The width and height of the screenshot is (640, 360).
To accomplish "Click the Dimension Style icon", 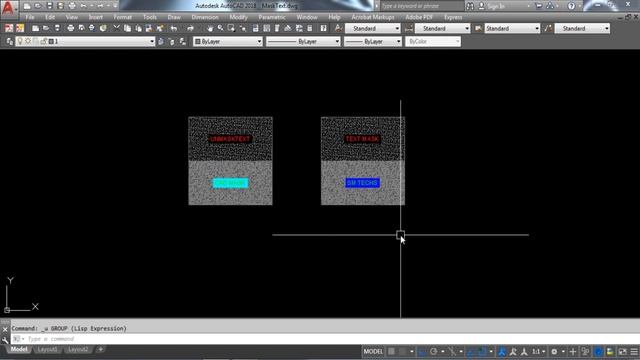I will (409, 28).
